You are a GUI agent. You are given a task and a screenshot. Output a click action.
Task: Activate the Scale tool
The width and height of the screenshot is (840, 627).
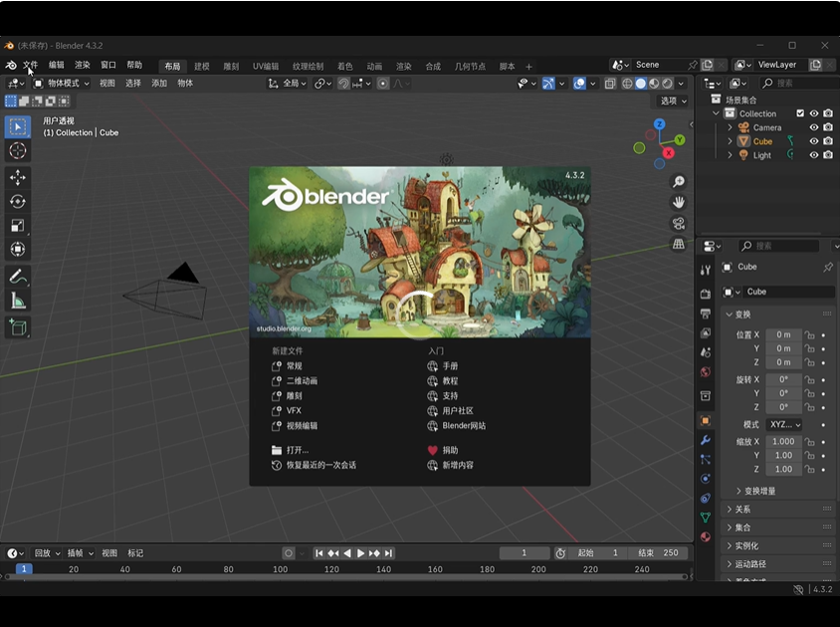[18, 225]
